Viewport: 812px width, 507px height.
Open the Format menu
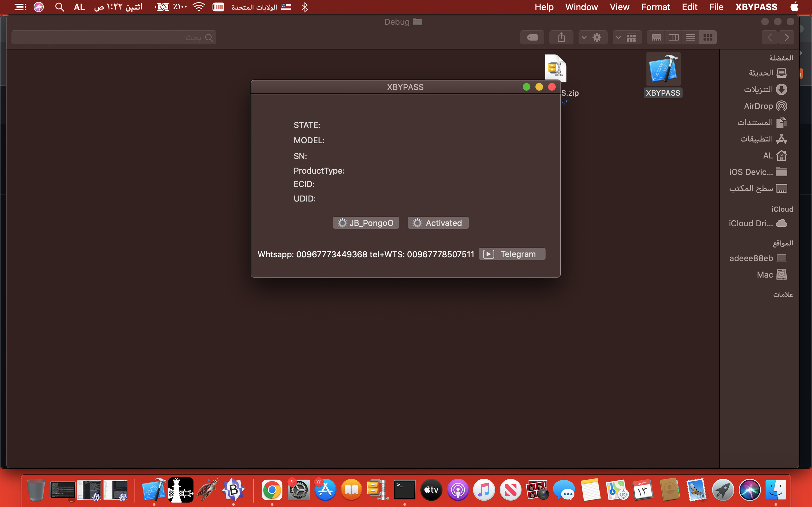pyautogui.click(x=655, y=7)
